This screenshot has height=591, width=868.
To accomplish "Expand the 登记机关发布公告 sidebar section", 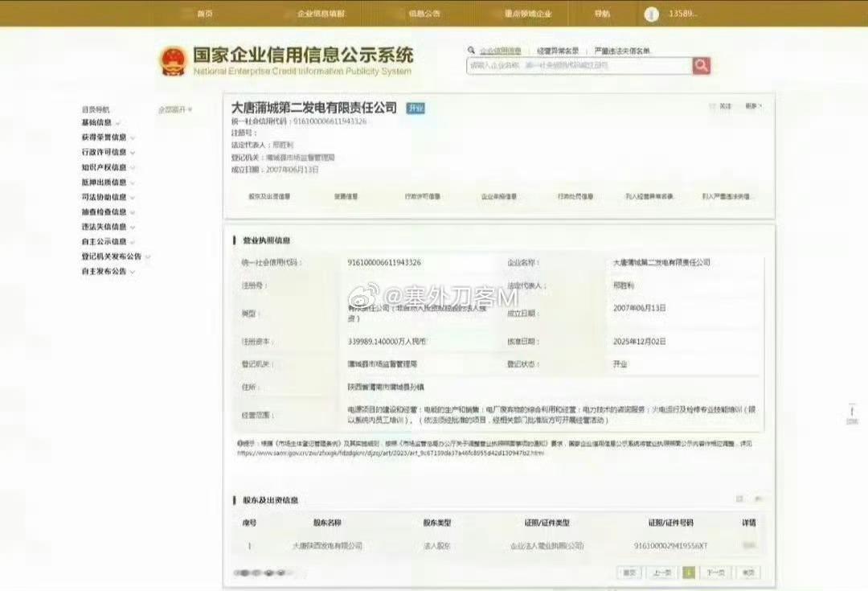I will point(116,257).
